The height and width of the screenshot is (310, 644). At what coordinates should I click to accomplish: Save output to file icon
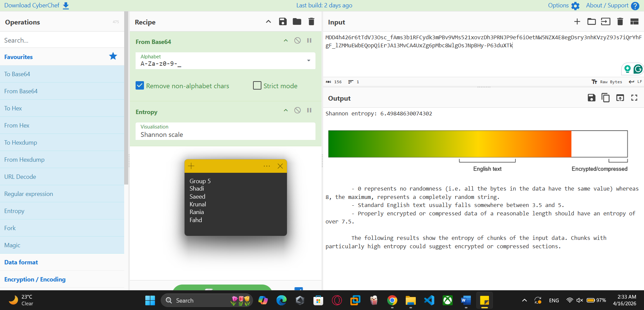pos(592,98)
